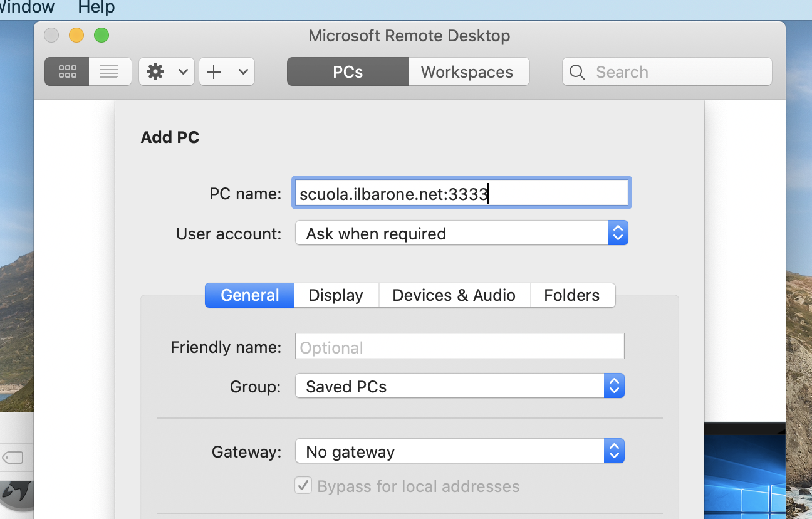
Task: Toggle Bypass for local addresses checkbox
Action: (x=303, y=486)
